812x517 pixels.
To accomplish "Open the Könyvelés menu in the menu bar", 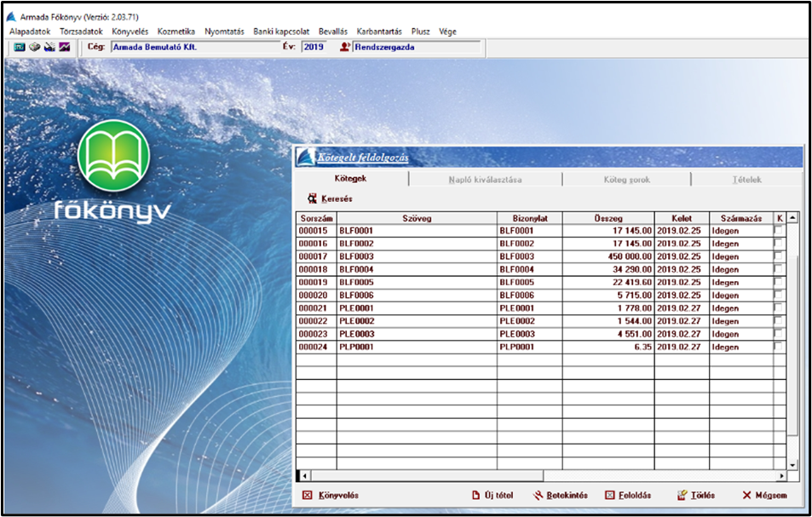I will coord(130,32).
